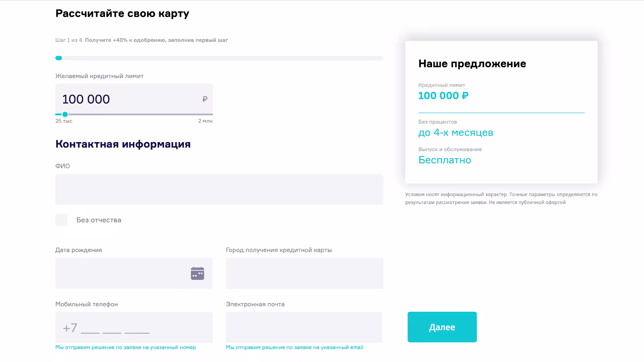Click the "Выпуск и обслуживание" label

click(x=450, y=149)
